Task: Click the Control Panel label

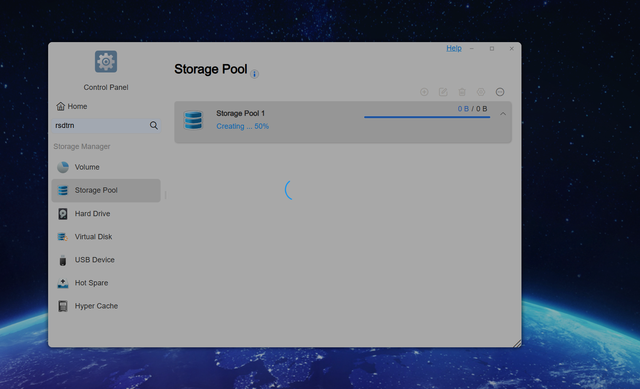Action: (x=106, y=87)
